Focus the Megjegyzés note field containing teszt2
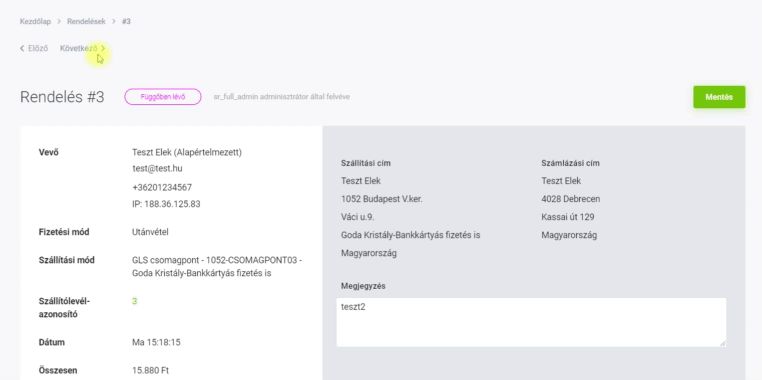762x380 pixels. [x=531, y=322]
